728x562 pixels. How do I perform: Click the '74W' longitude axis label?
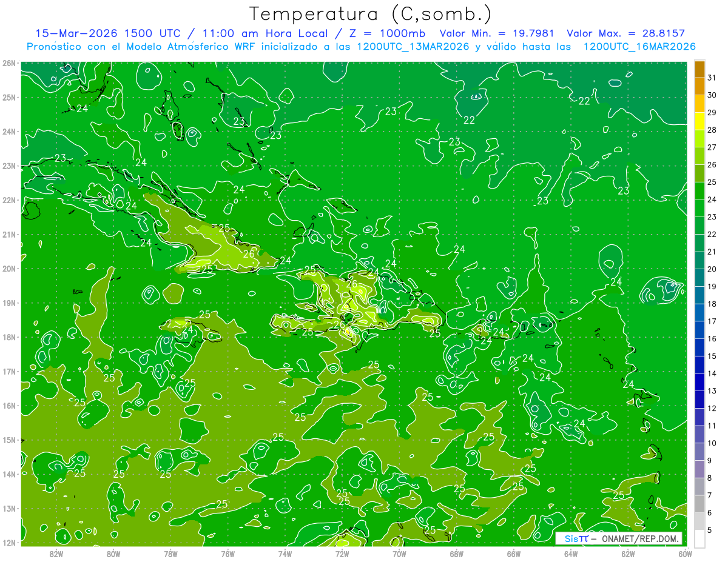pyautogui.click(x=285, y=554)
